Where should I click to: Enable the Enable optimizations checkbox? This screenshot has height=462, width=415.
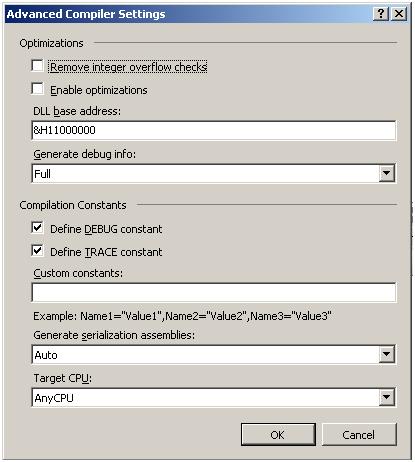[37, 89]
